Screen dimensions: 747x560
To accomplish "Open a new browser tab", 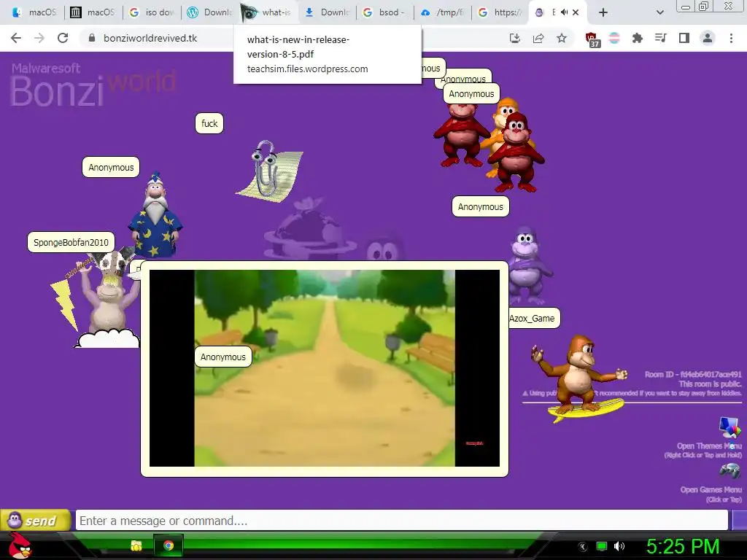I will point(603,12).
